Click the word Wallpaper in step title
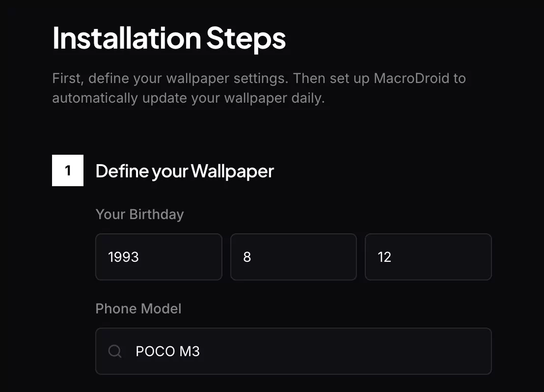 coord(232,171)
